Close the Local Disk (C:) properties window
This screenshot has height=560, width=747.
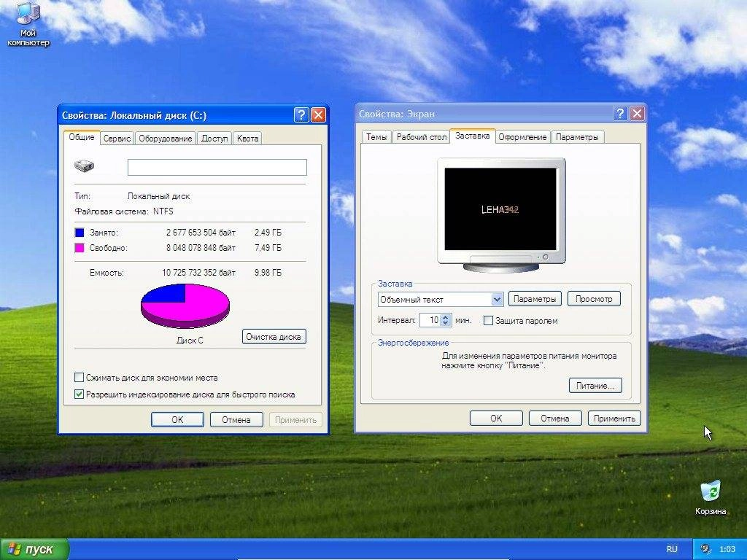click(x=318, y=115)
